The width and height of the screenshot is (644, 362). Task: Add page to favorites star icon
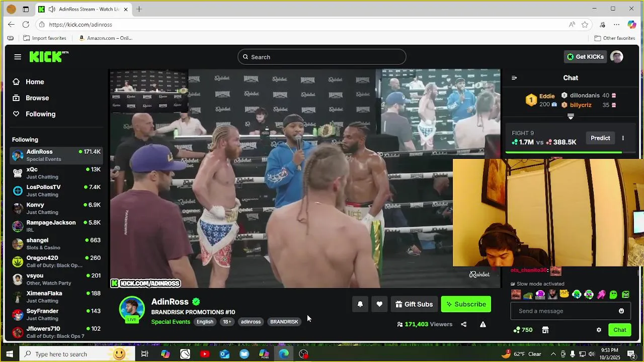click(x=585, y=25)
